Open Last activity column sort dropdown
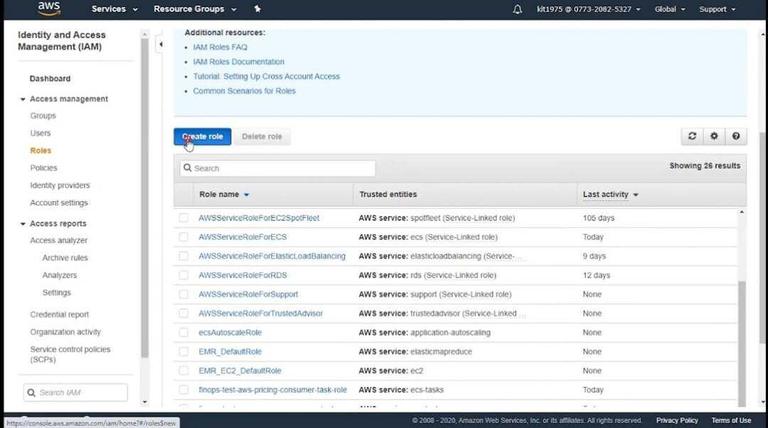The width and height of the screenshot is (768, 428). click(x=636, y=195)
